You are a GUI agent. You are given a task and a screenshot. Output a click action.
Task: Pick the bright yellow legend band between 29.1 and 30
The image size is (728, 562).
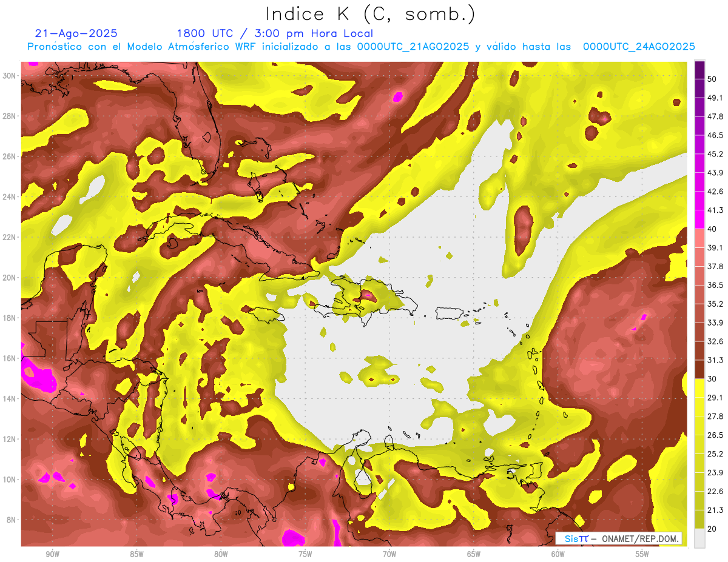point(700,388)
